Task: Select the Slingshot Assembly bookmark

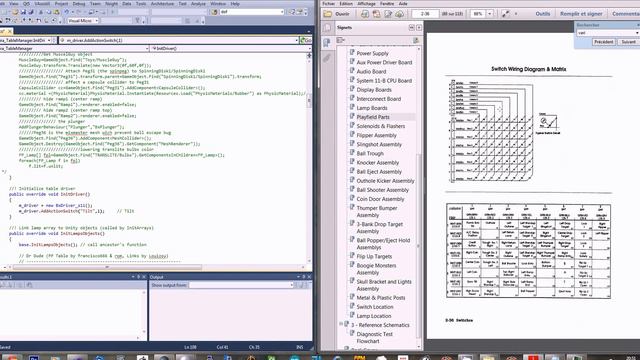Action: pyautogui.click(x=379, y=144)
